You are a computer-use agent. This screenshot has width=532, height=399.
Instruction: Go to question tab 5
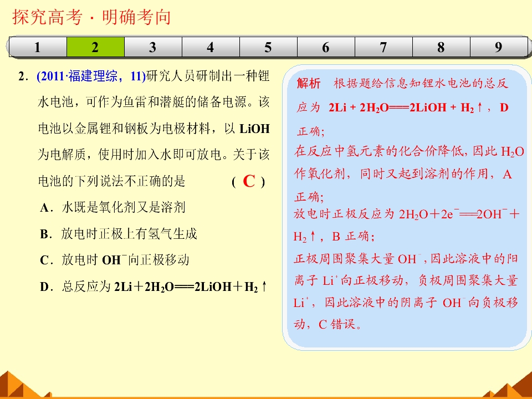268,47
